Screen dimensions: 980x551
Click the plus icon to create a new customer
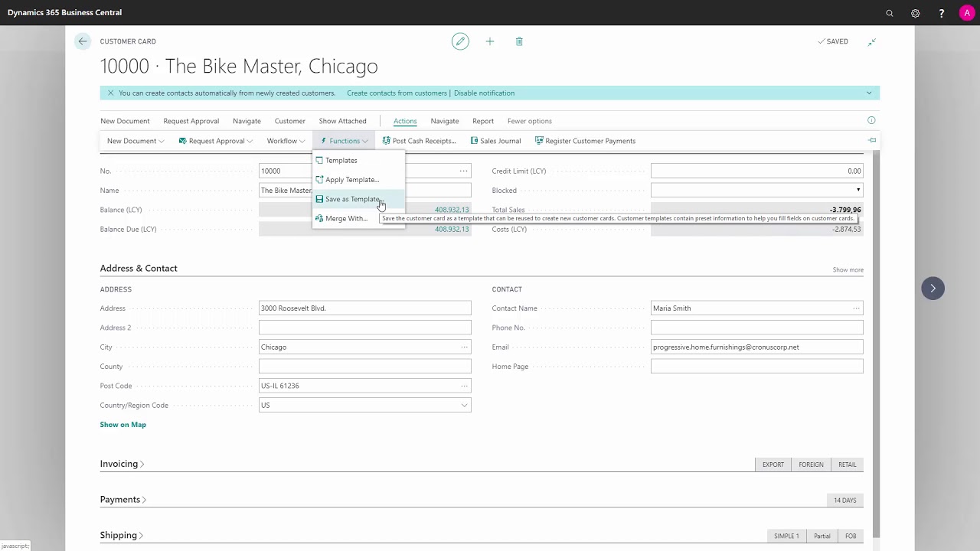click(490, 41)
